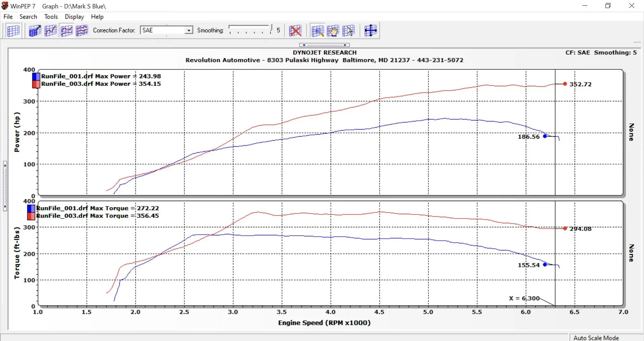The height and width of the screenshot is (341, 644).
Task: Click the blue RunFile_001 Max Power swatch
Action: click(36, 77)
